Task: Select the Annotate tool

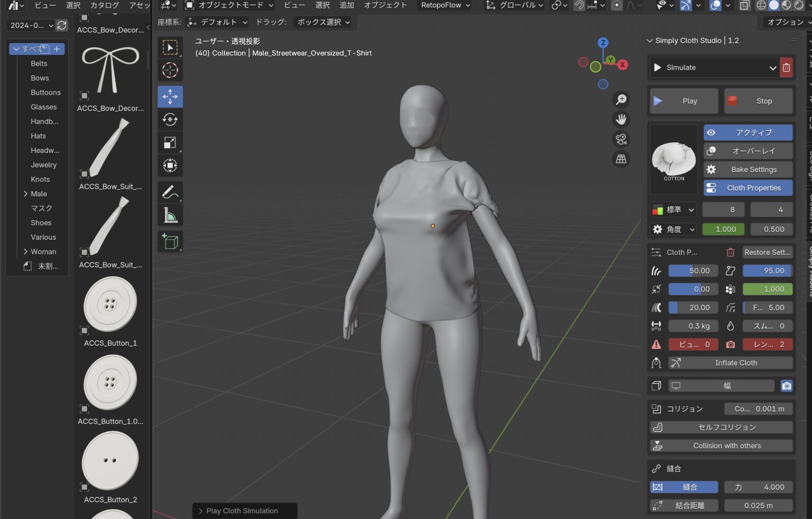Action: tap(170, 192)
